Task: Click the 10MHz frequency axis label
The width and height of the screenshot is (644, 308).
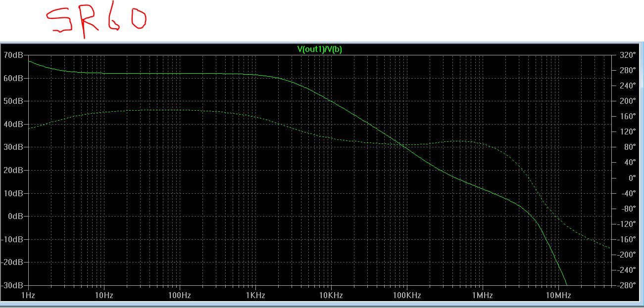Action: point(558,295)
